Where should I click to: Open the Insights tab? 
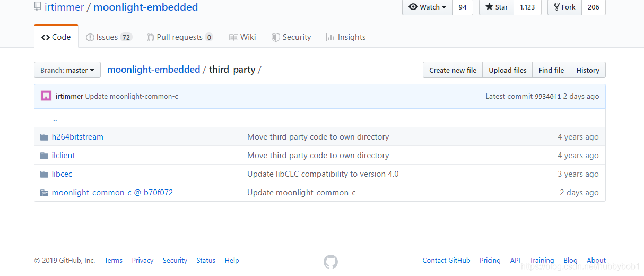tap(346, 37)
